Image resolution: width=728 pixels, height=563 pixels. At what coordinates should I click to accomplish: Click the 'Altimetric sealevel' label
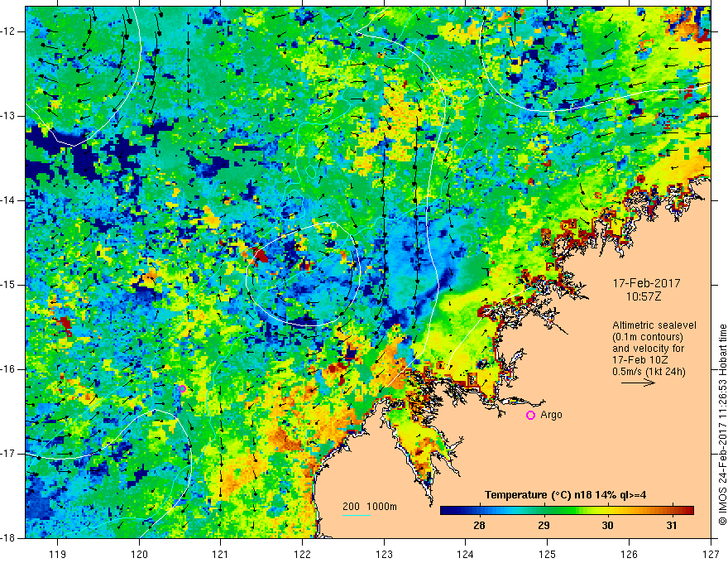coord(654,325)
